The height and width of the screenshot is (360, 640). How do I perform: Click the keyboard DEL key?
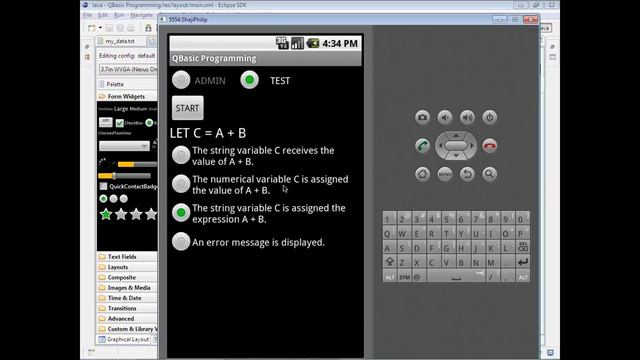(x=523, y=247)
